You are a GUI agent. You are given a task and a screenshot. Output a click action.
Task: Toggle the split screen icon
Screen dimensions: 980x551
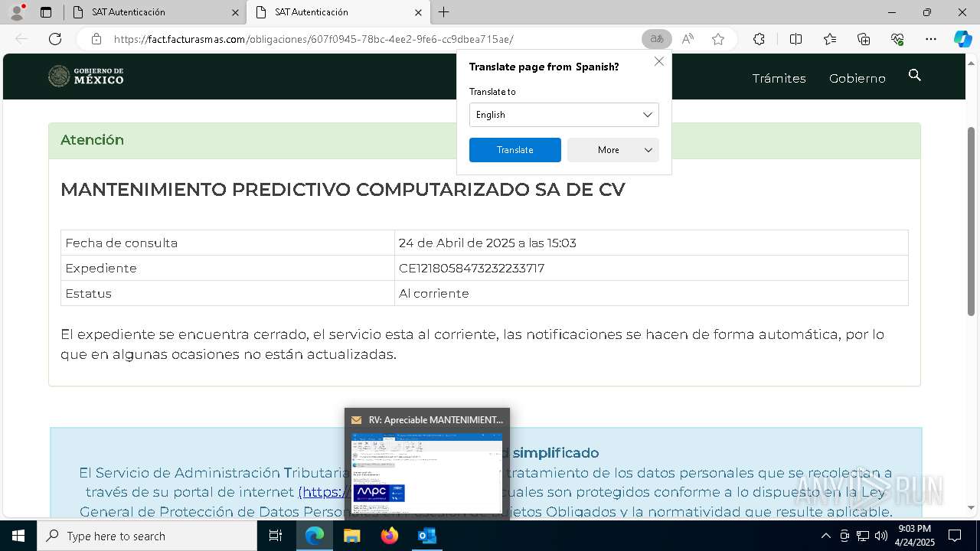pos(795,39)
